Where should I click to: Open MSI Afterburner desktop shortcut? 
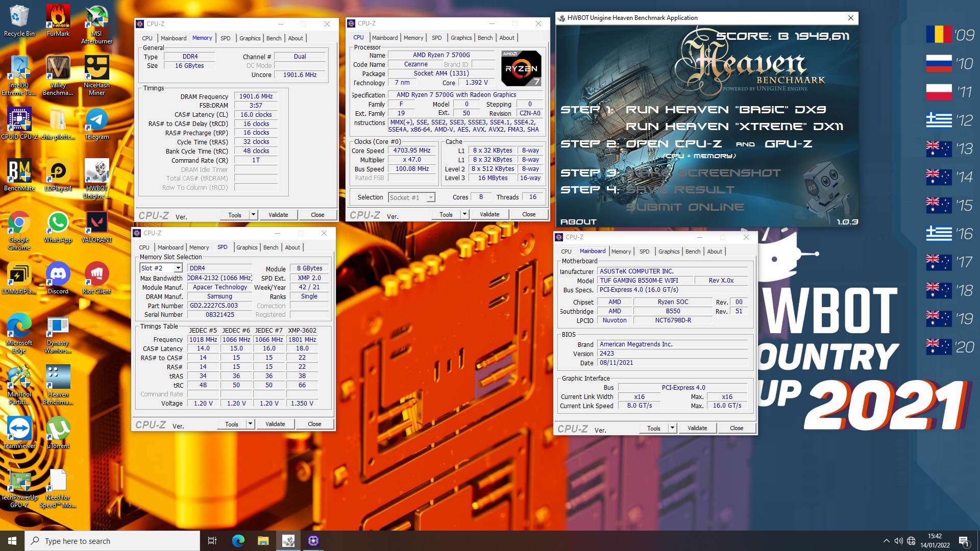click(96, 24)
